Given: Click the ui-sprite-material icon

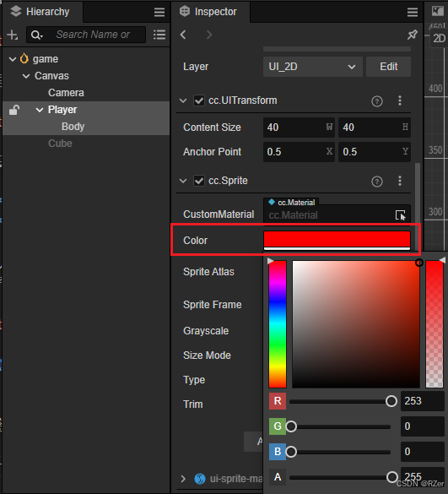Looking at the screenshot, I should click(200, 479).
